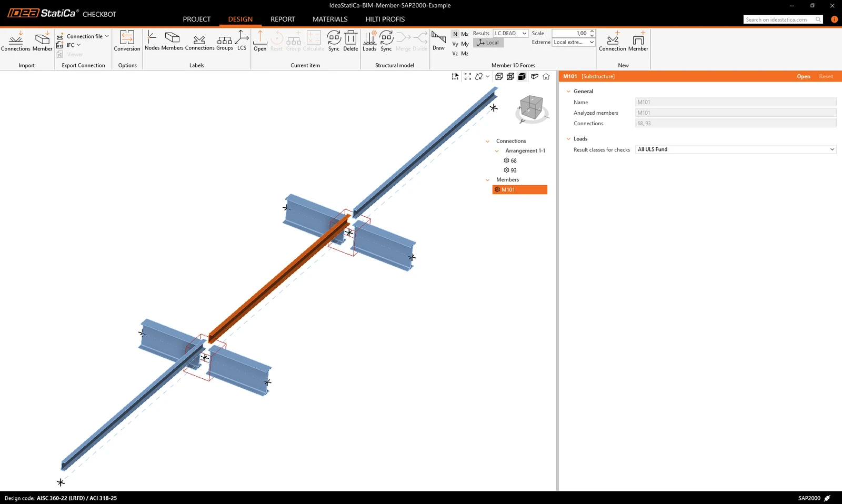This screenshot has height=504, width=842.
Task: Toggle the Local coordinate button
Action: 488,43
